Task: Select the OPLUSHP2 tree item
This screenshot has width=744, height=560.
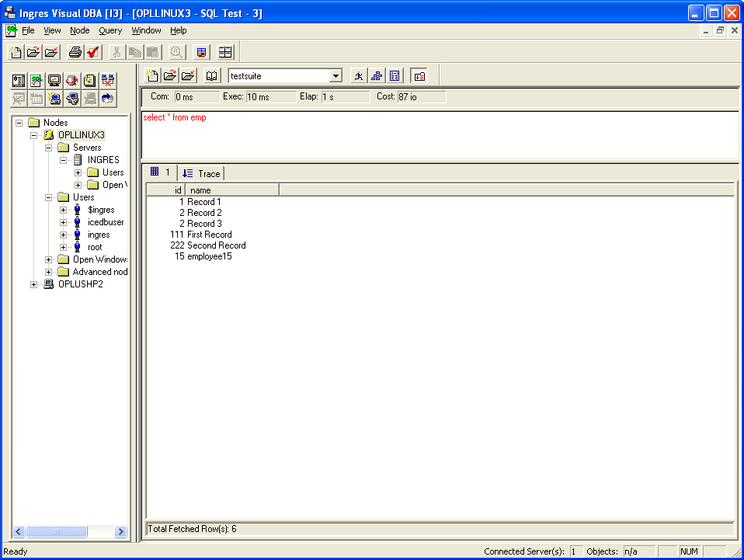Action: (80, 284)
